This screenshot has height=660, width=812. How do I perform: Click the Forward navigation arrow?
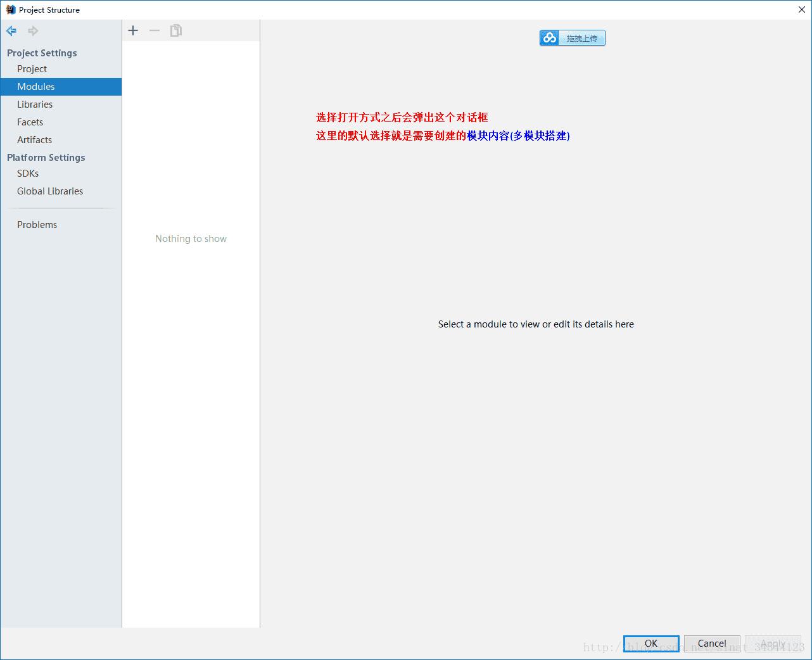coord(33,30)
